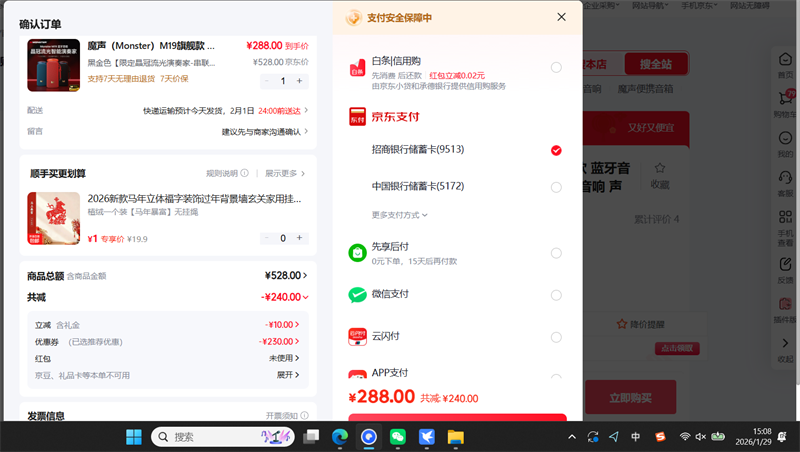Viewport: 800px width, 452px height.
Task: Select 中国银行储蓄卡(5172) radio button
Action: click(x=556, y=187)
